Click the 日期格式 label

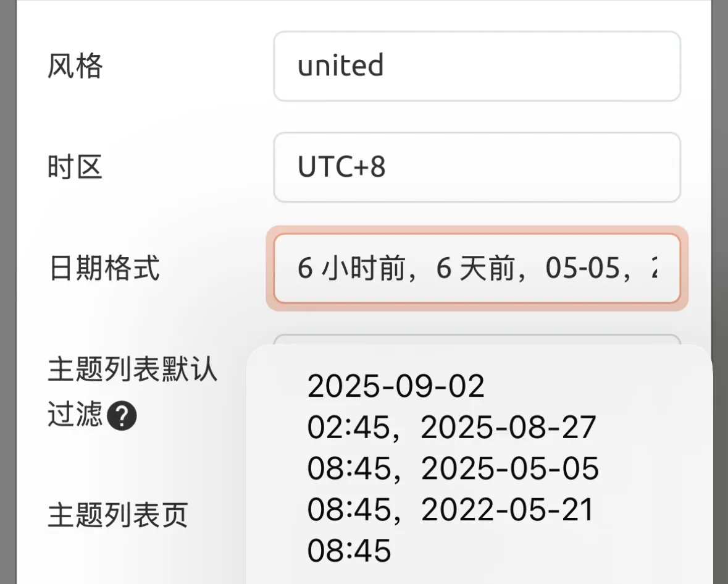104,269
